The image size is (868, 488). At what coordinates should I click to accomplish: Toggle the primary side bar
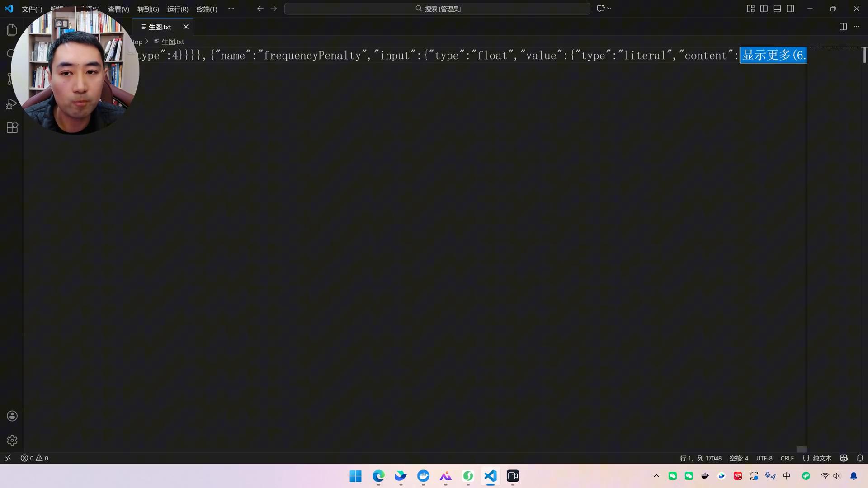(764, 9)
